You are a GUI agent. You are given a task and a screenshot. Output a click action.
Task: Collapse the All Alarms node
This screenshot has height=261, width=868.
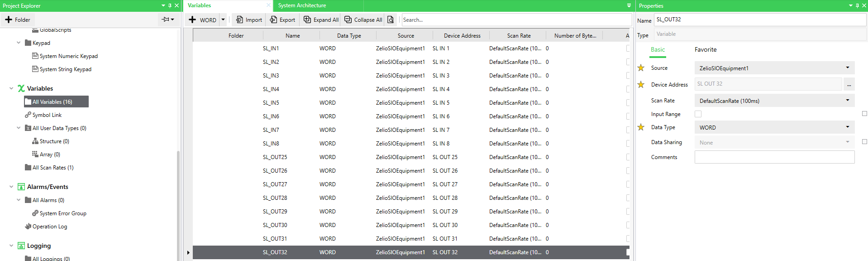point(19,200)
